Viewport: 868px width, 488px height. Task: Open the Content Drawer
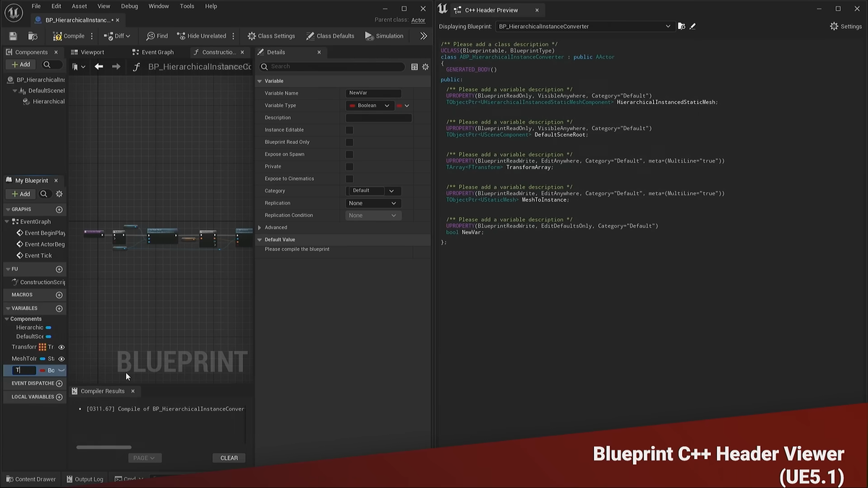30,479
